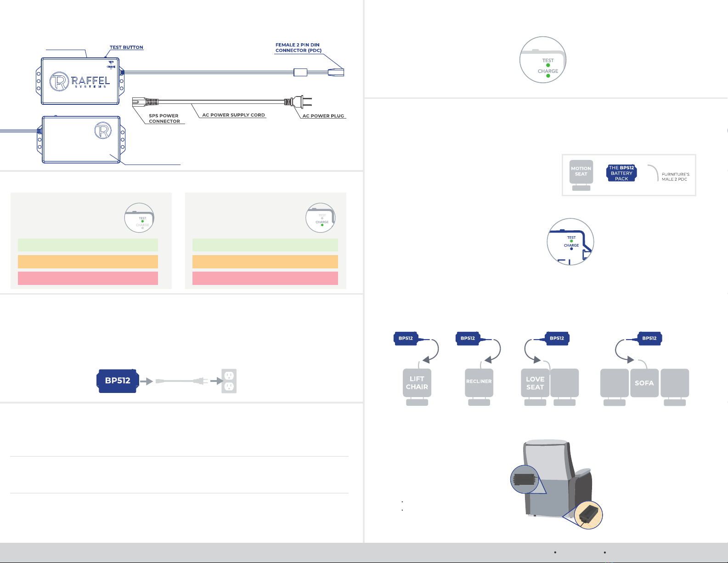Click THE BP512 BATTERY PACK badge
This screenshot has height=563, width=728.
pos(621,173)
